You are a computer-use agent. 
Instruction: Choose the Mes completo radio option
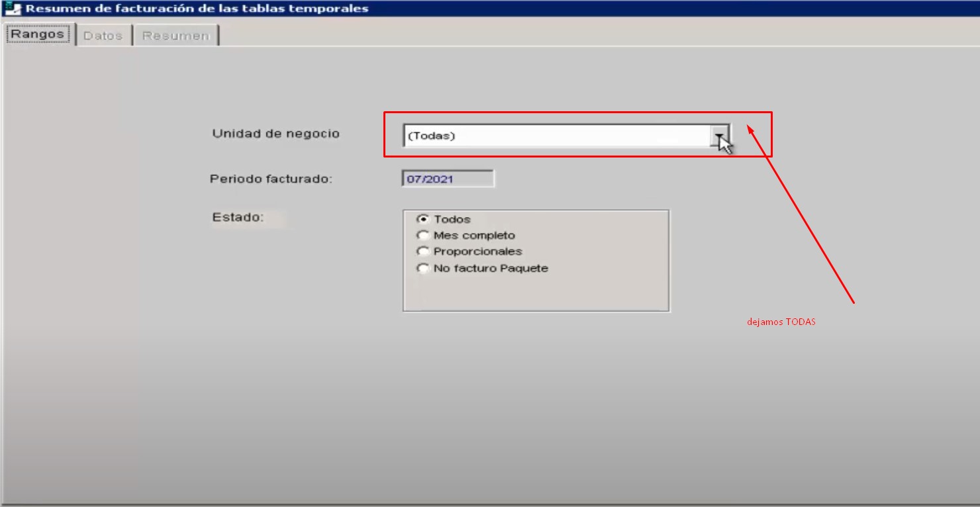tap(422, 235)
